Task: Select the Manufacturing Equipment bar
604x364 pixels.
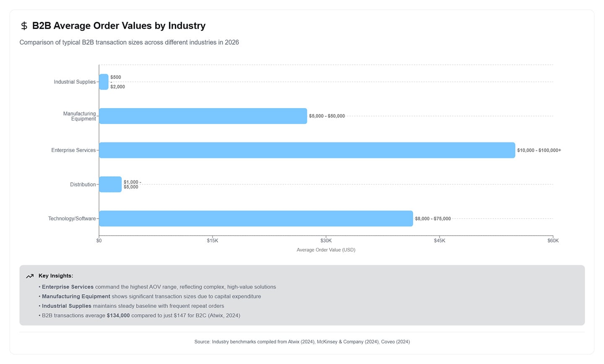Action: 203,116
